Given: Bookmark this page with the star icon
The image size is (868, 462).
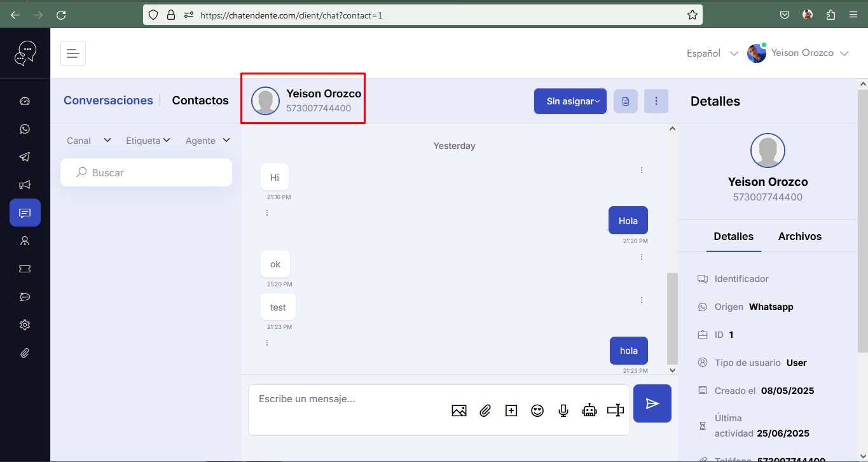Looking at the screenshot, I should coord(692,15).
